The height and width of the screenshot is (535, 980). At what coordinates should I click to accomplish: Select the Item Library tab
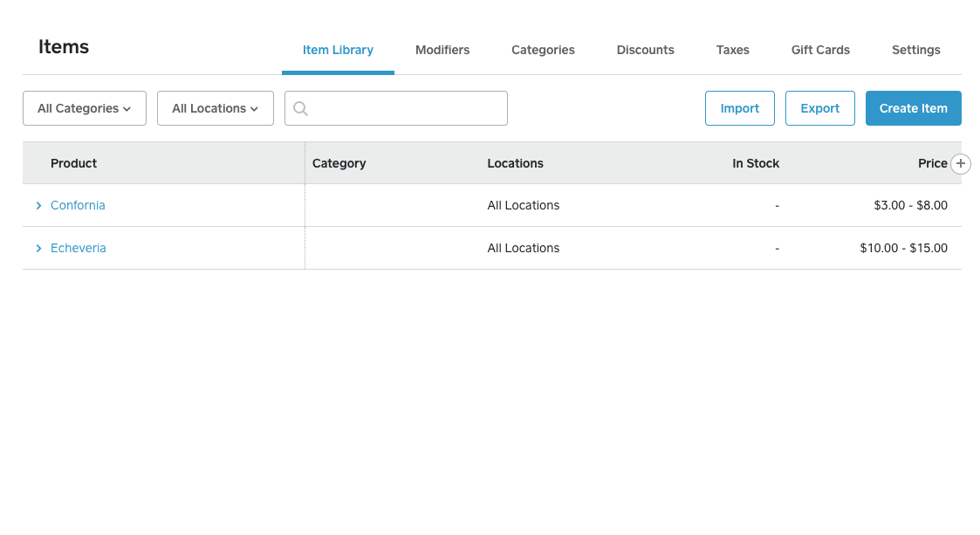click(x=338, y=50)
